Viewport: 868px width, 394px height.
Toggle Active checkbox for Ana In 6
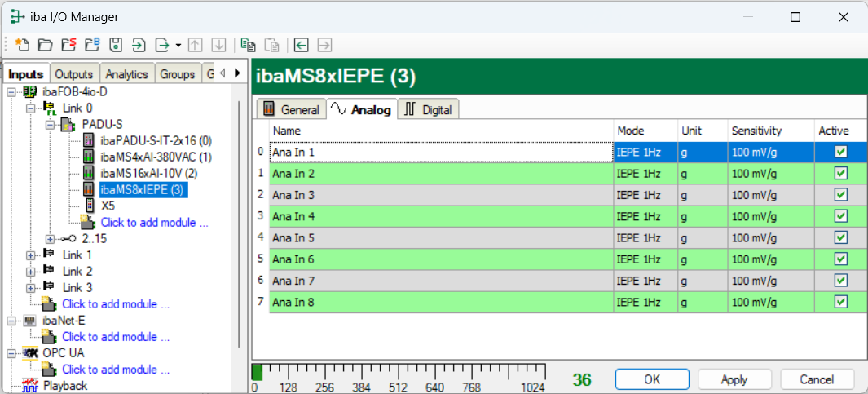[840, 259]
